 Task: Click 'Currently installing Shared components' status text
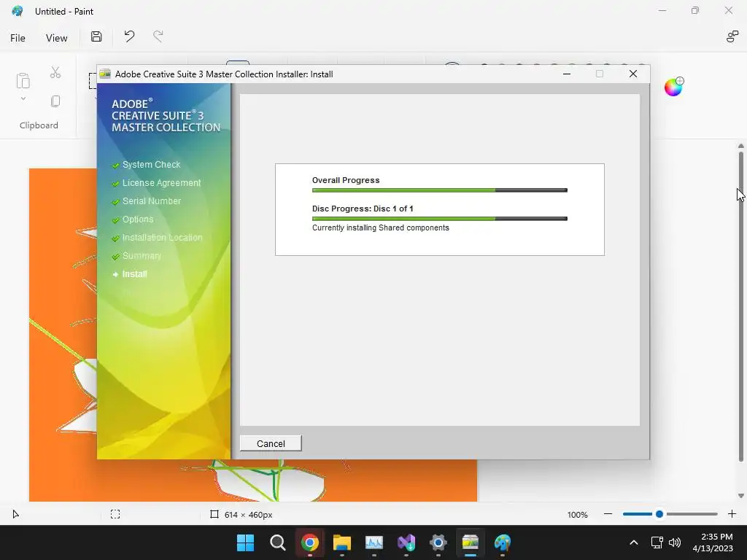(380, 227)
